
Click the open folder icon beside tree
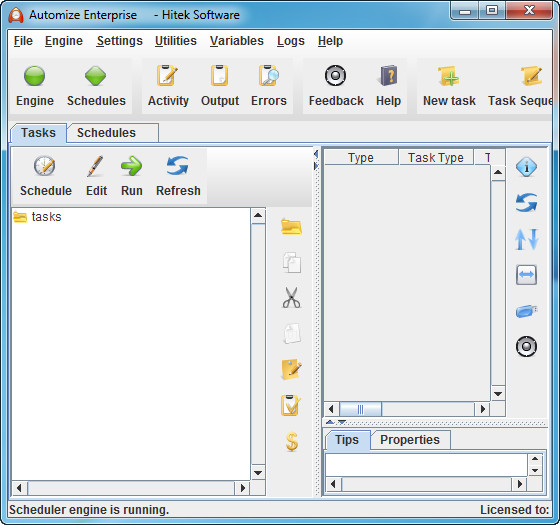(291, 227)
